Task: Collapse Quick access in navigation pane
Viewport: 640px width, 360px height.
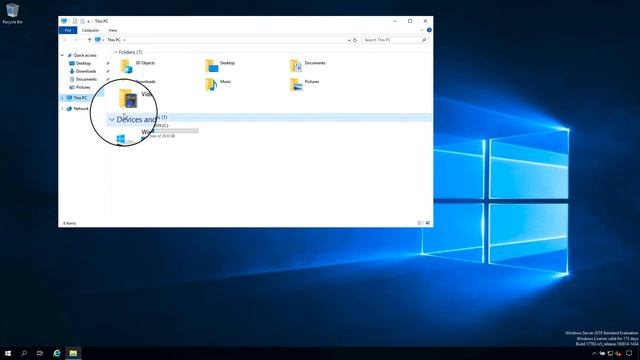Action: pyautogui.click(x=62, y=55)
